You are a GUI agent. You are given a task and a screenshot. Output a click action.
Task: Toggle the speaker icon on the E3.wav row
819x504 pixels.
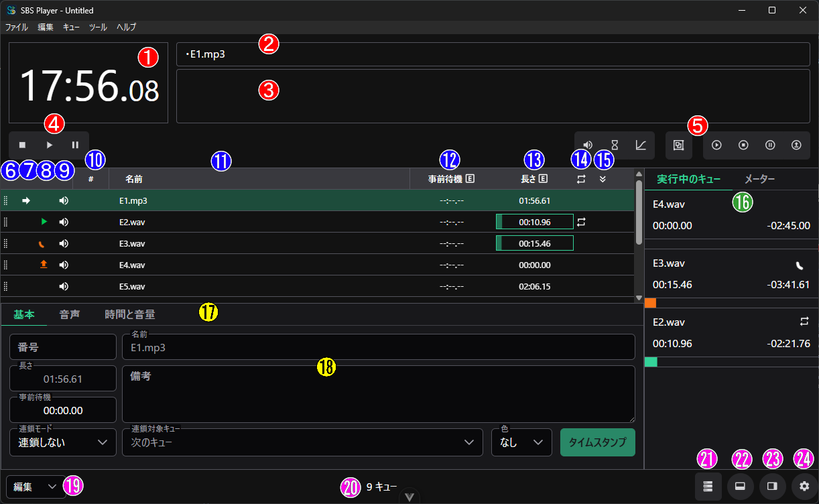coord(64,243)
